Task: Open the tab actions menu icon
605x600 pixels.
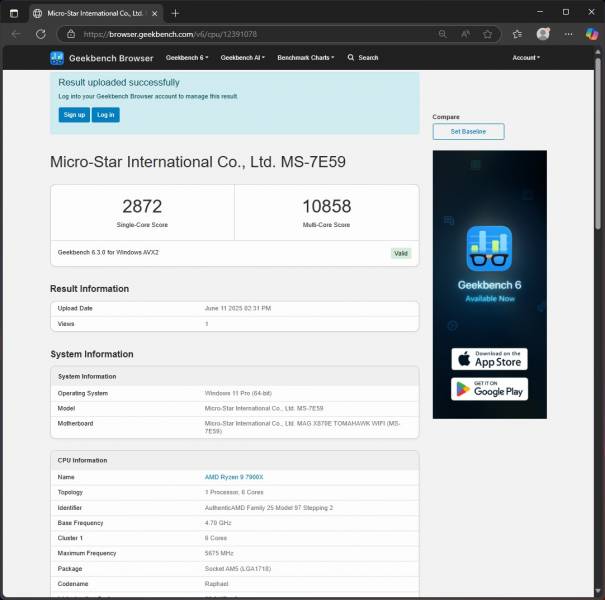Action: pyautogui.click(x=14, y=14)
